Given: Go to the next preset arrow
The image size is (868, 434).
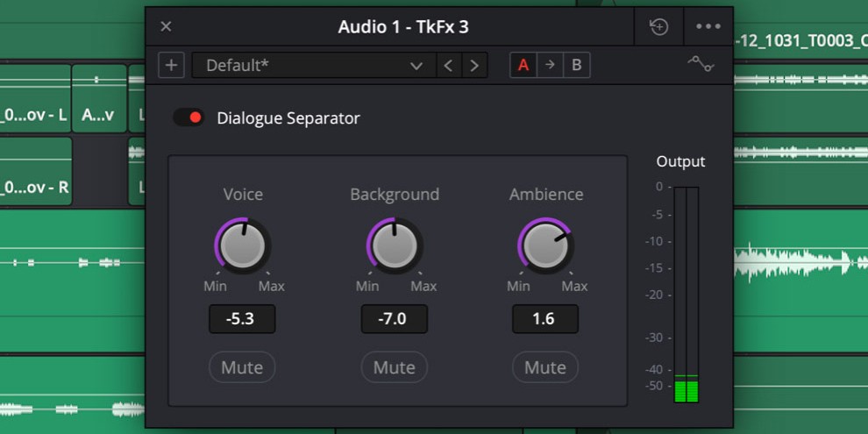Looking at the screenshot, I should click(x=474, y=66).
